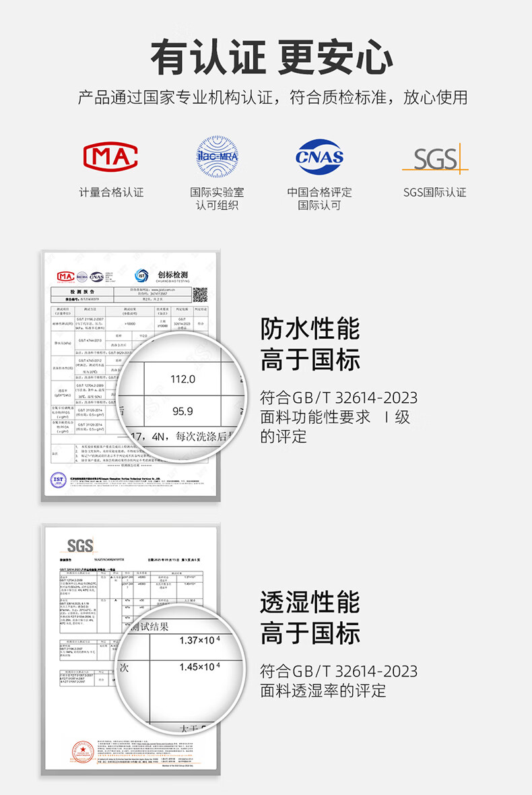
Task: Click the QR code on test report
Action: tap(200, 294)
